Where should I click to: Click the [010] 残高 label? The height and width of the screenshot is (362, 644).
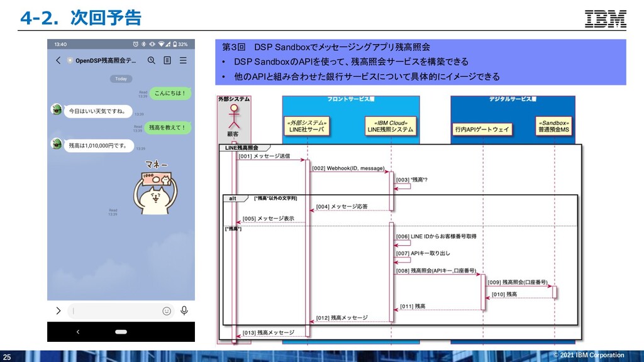[504, 294]
